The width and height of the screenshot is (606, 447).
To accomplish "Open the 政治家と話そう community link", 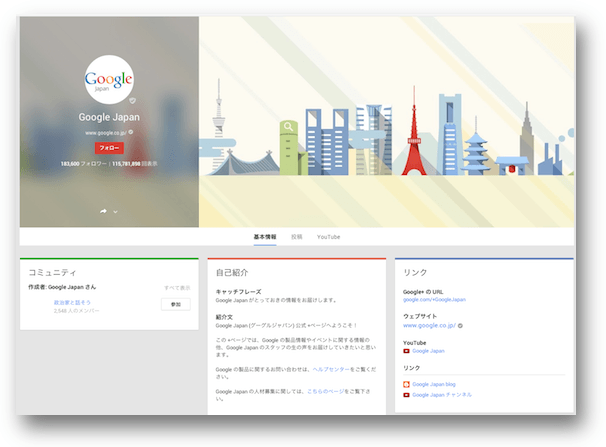I will click(x=72, y=302).
